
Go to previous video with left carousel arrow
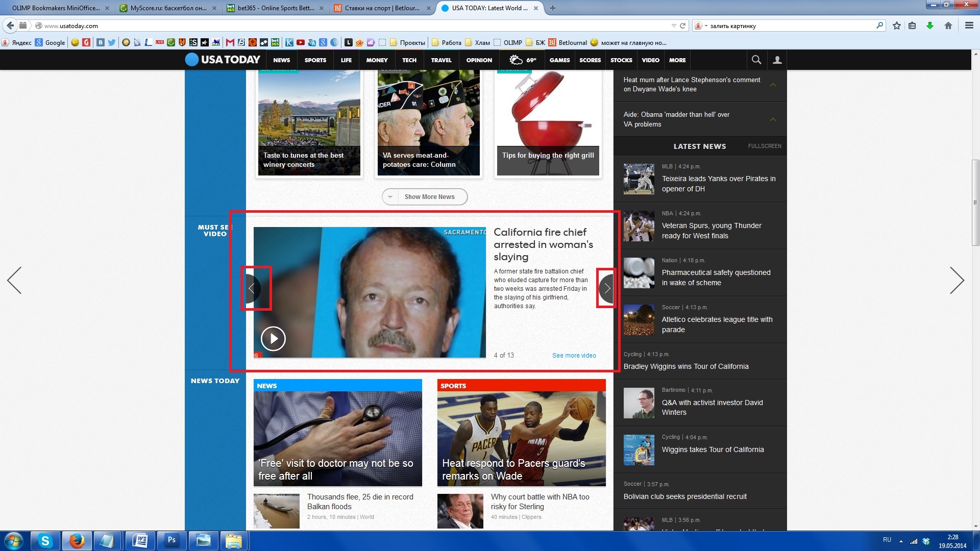252,288
